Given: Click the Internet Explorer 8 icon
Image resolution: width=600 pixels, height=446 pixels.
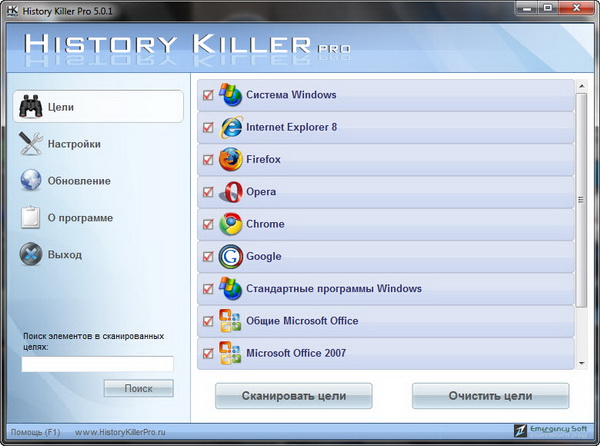Looking at the screenshot, I should 231,128.
